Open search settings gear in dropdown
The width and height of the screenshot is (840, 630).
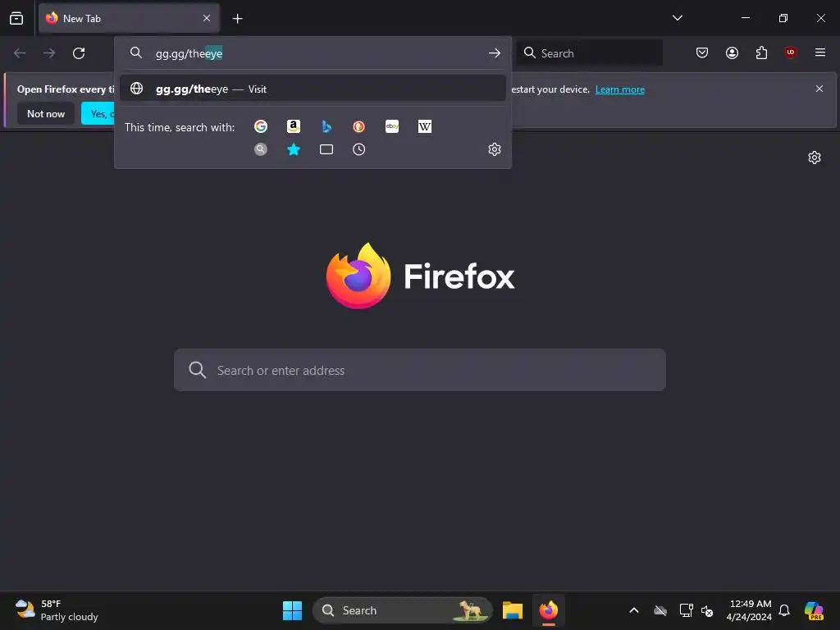[x=495, y=149]
